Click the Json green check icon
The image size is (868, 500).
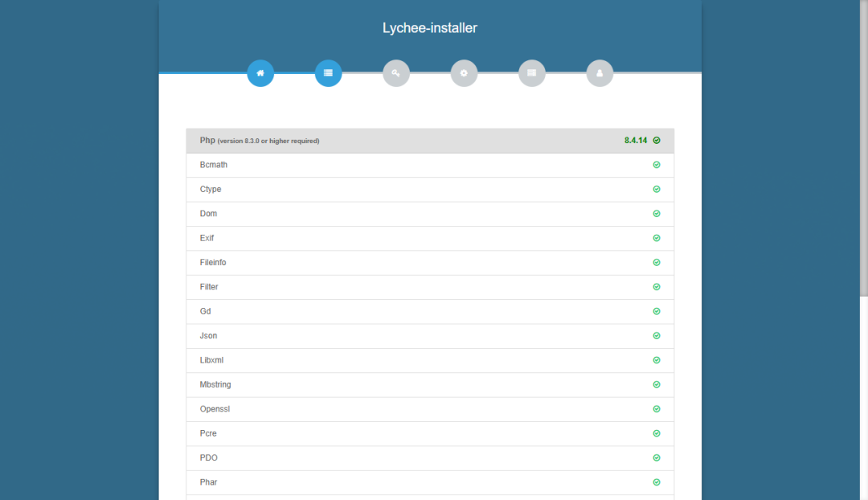657,335
